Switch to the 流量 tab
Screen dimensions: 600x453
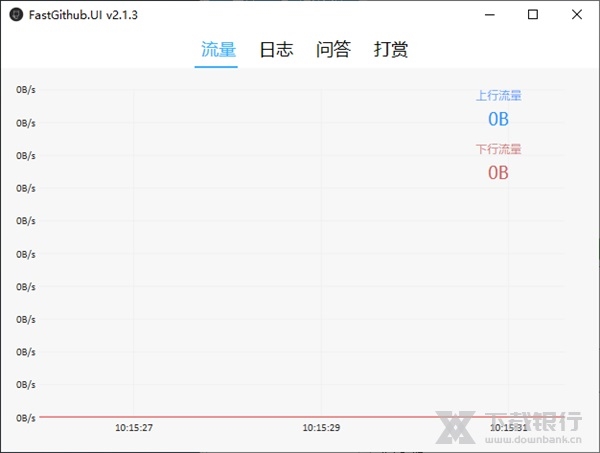[218, 50]
